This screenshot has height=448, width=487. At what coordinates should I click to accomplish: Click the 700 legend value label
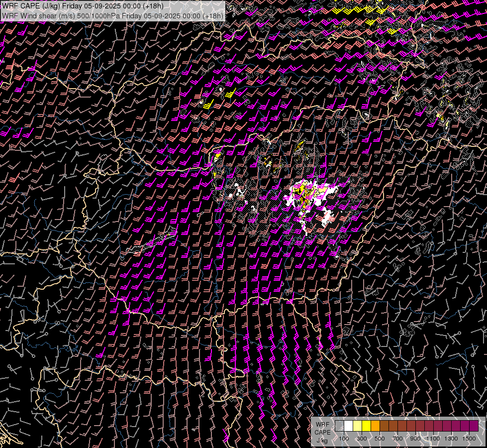pos(397,439)
